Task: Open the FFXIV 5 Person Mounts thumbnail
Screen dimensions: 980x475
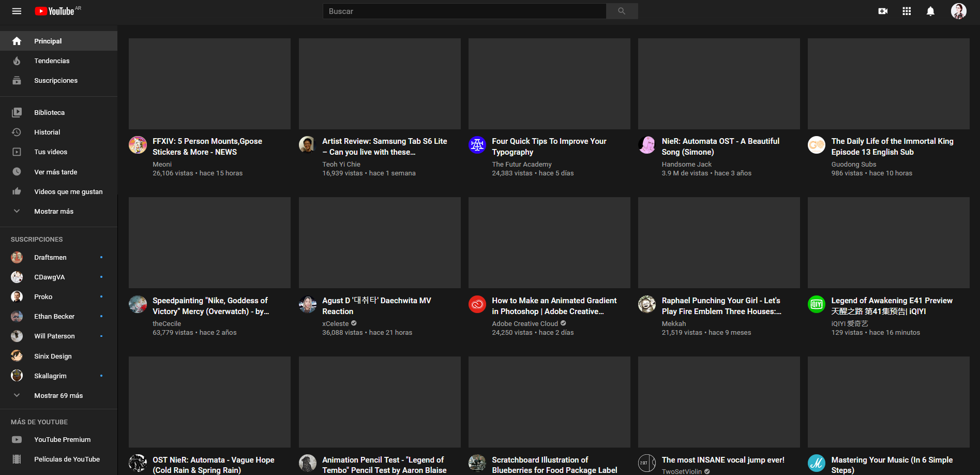Action: point(209,84)
